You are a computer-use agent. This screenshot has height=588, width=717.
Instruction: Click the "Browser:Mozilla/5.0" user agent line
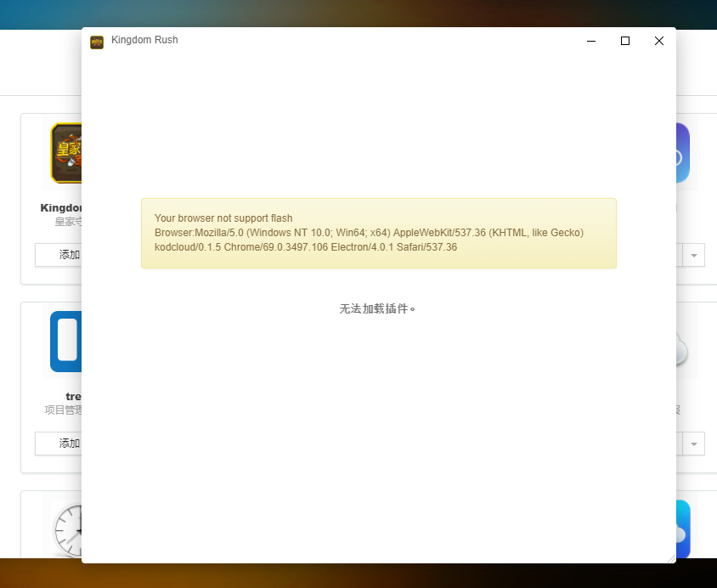pos(369,233)
